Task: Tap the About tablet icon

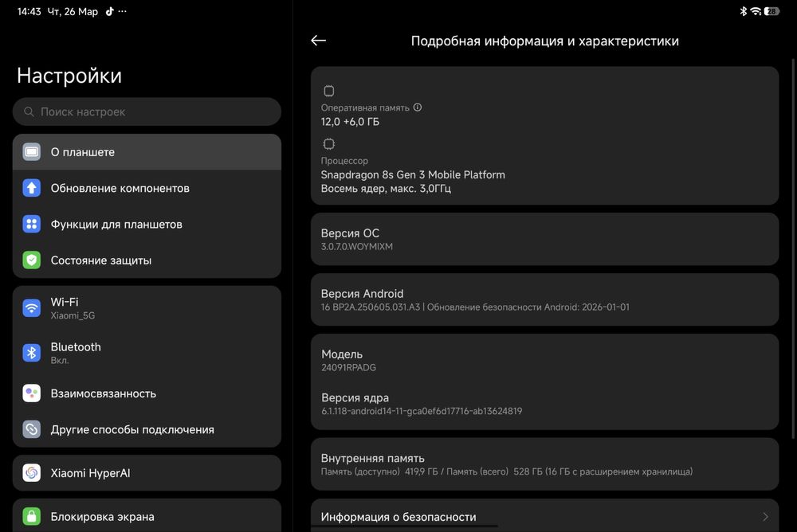Action: coord(32,152)
